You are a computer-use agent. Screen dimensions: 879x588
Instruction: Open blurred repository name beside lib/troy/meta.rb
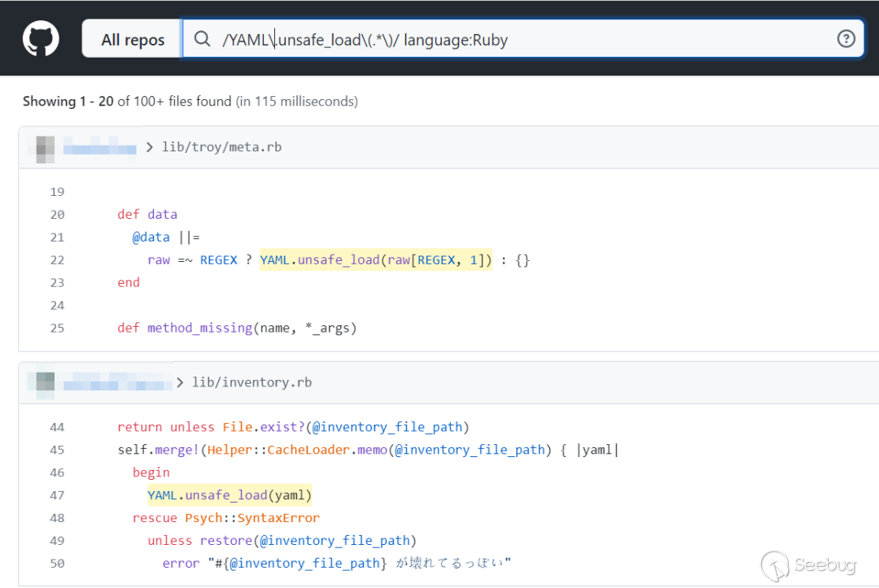tap(99, 147)
